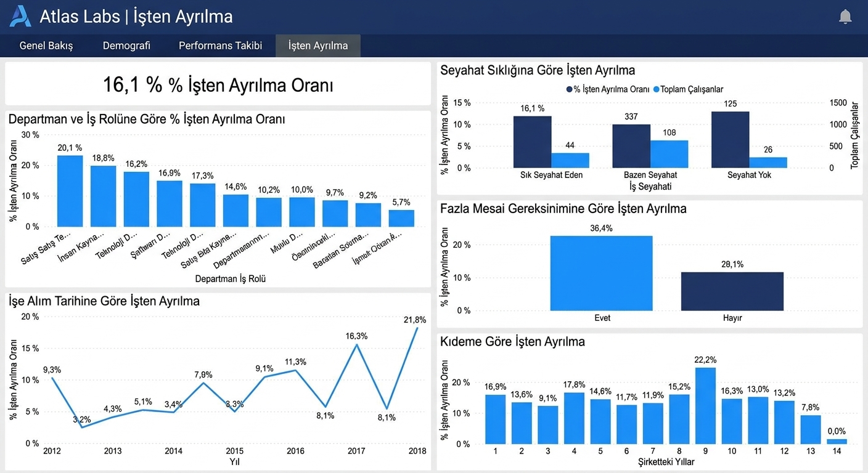Screen dimensions: 868x473
Task: Select the Hayır overtime bar
Action: (732, 291)
